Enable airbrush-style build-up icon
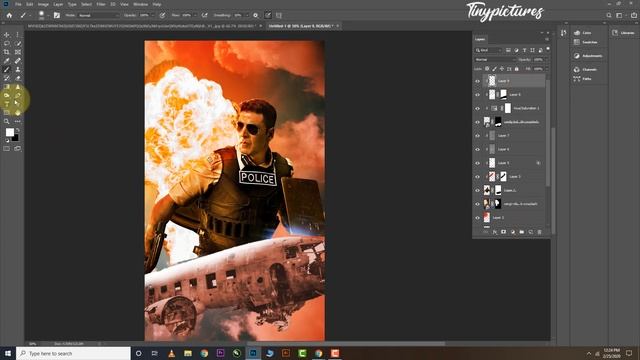Viewport: 640px width, 360px height. click(204, 16)
